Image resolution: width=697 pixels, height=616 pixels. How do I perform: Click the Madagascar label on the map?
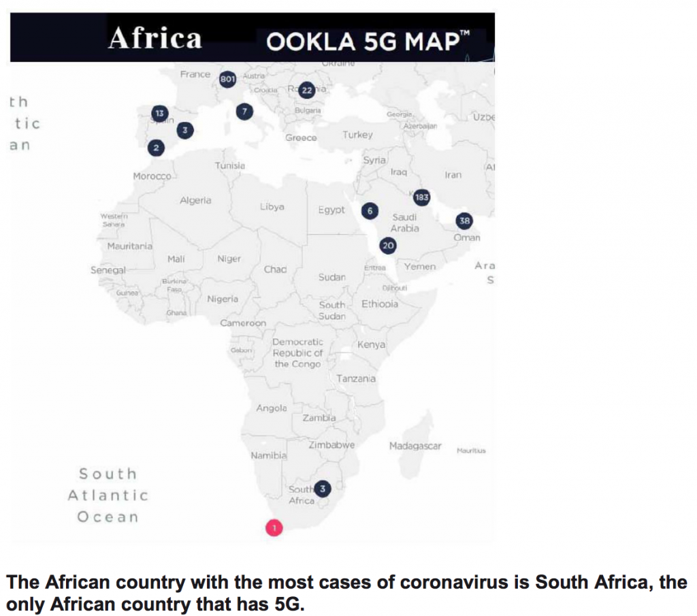point(415,447)
